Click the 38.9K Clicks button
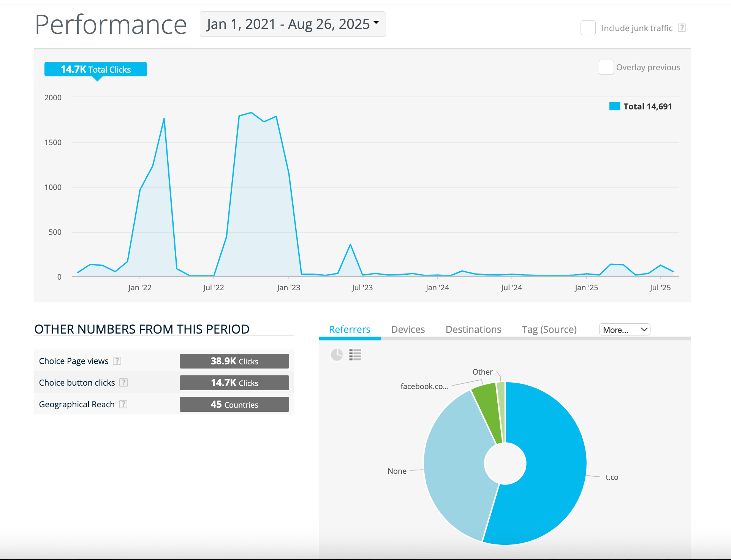Viewport: 731px width, 560px height. pos(234,361)
